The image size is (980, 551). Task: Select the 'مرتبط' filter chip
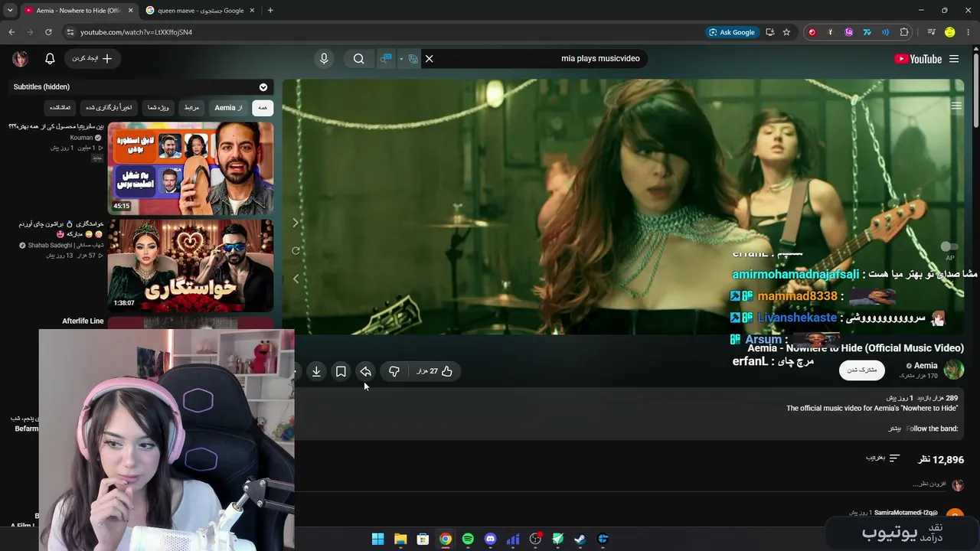pos(191,108)
